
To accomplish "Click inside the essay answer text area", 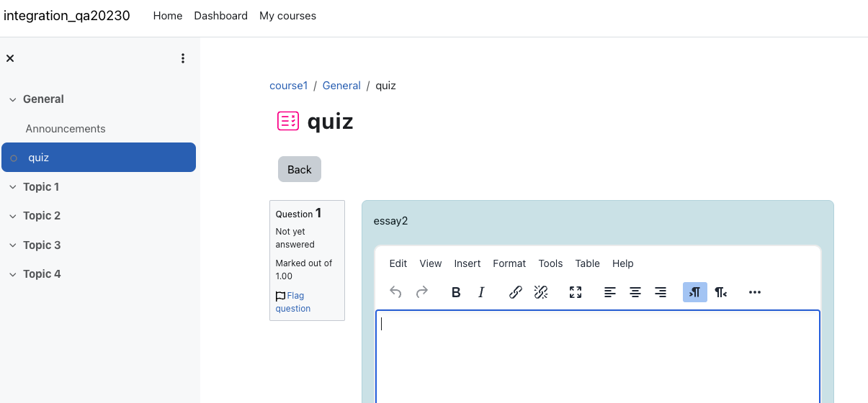I will [598, 356].
